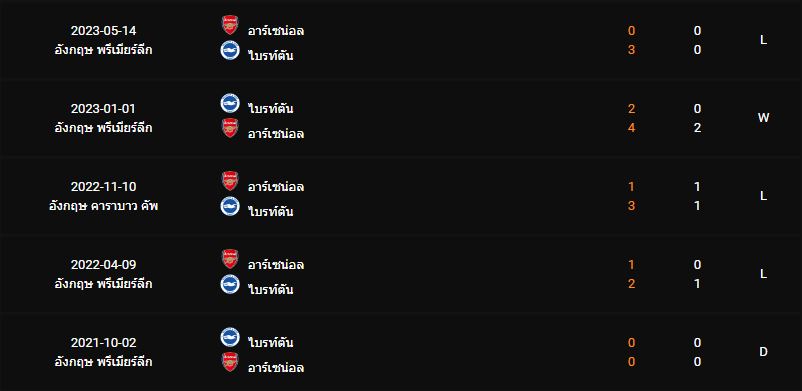The image size is (802, 391).
Task: Click Brighton crest in 2021-10-02 match
Action: [x=230, y=337]
